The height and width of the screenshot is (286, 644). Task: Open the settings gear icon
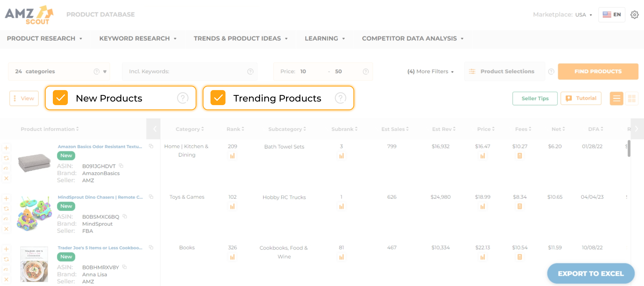point(634,15)
